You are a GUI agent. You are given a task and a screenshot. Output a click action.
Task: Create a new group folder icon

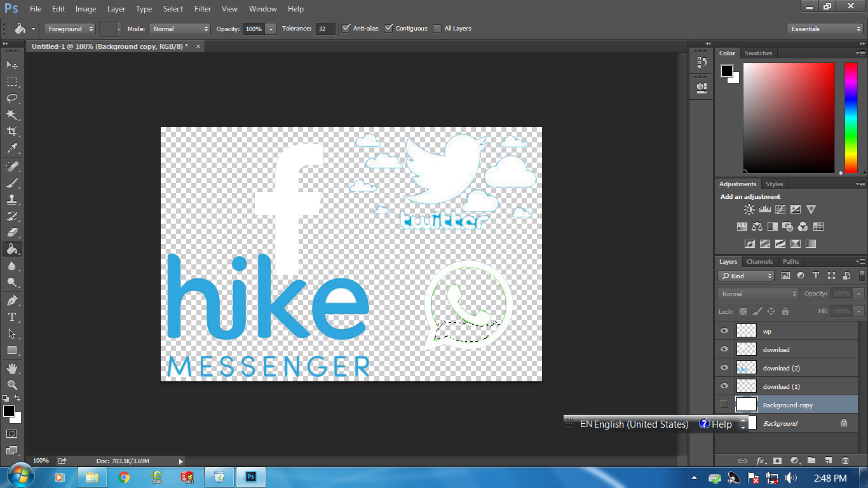(x=811, y=461)
